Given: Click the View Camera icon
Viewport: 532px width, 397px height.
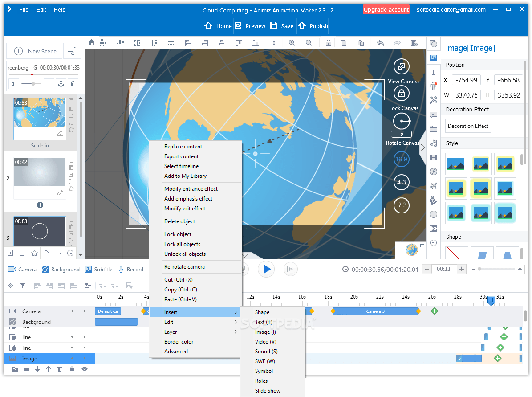Looking at the screenshot, I should coord(402,66).
